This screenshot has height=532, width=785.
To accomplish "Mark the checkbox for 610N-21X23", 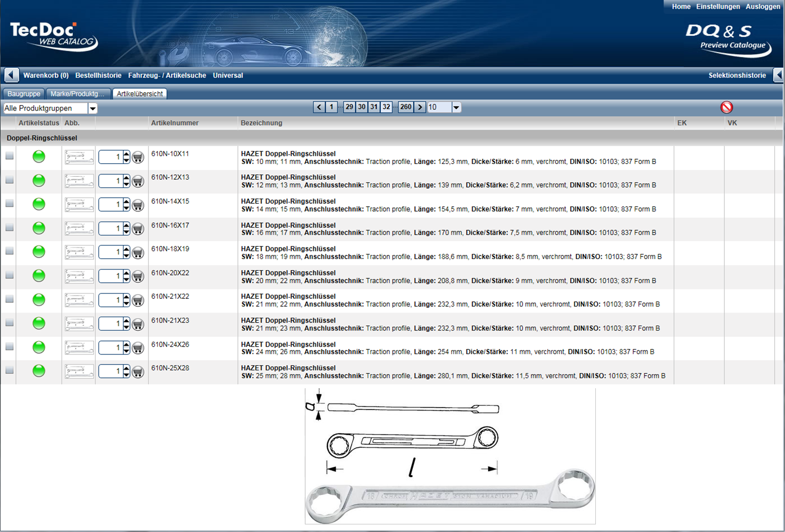I will (9, 323).
